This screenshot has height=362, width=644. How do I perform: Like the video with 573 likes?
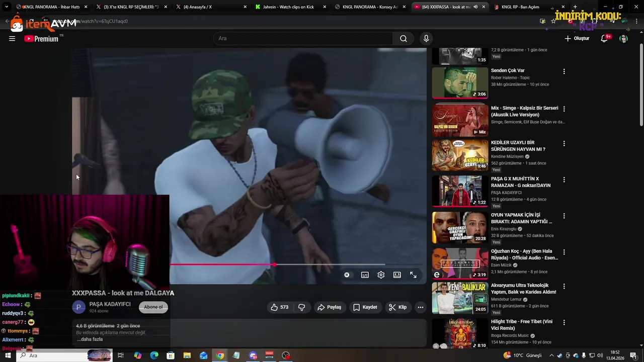279,307
